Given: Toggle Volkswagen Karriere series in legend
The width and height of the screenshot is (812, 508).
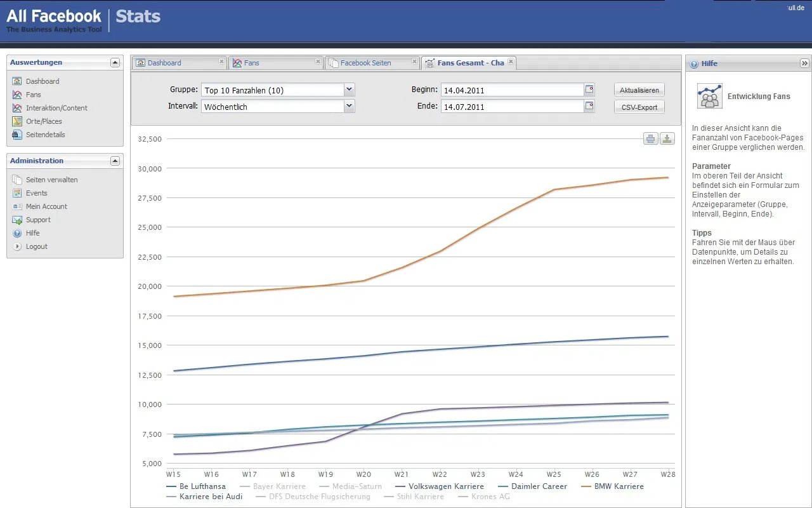Looking at the screenshot, I should (440, 486).
